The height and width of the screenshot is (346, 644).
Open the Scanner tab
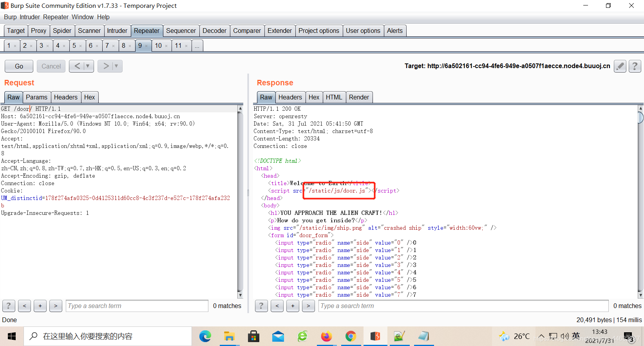pyautogui.click(x=89, y=31)
